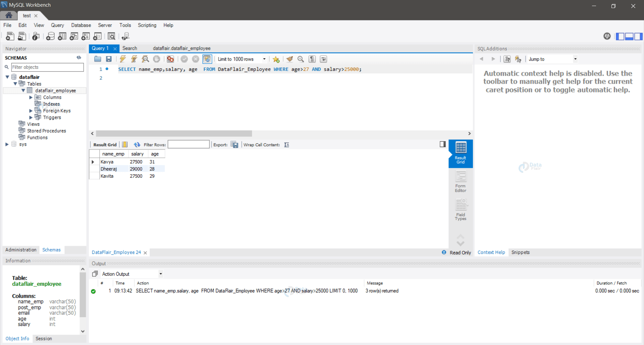Refresh the schemas list
This screenshot has width=644, height=345.
coord(79,58)
